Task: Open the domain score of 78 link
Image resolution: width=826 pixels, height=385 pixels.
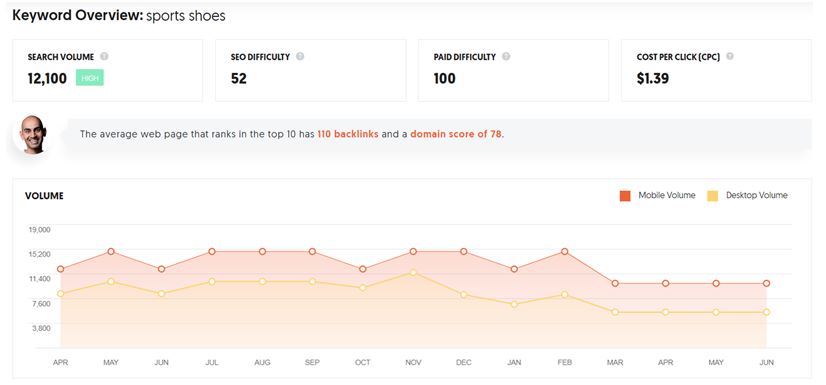Action: click(x=456, y=134)
